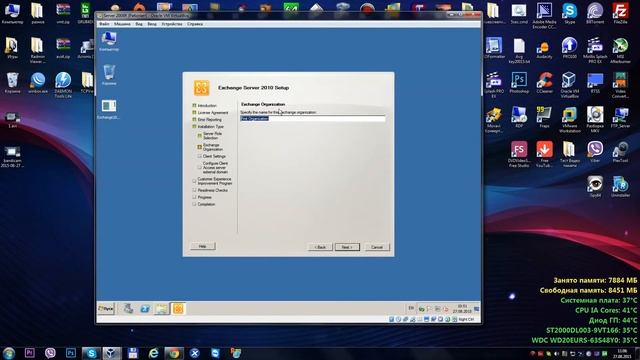Image resolution: width=640 pixels, height=360 pixels.
Task: Select the guest Корзина recycle bin icon
Action: pyautogui.click(x=109, y=75)
